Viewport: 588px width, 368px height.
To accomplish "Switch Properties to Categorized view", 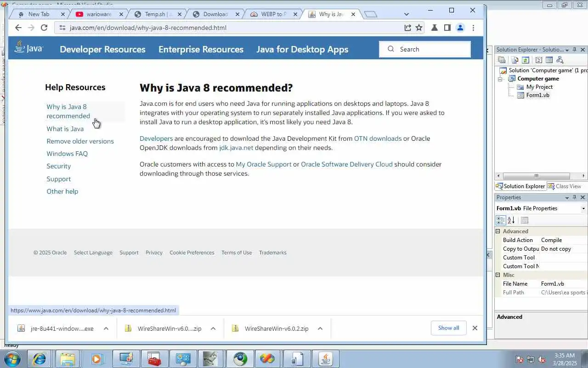I will pos(501,220).
